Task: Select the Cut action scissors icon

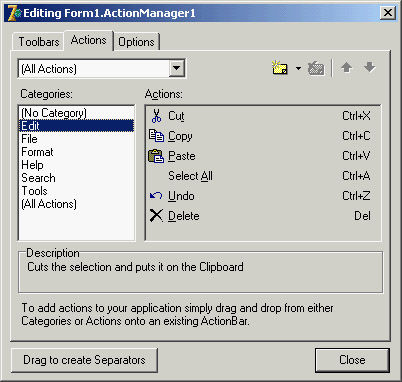Action: click(x=156, y=116)
